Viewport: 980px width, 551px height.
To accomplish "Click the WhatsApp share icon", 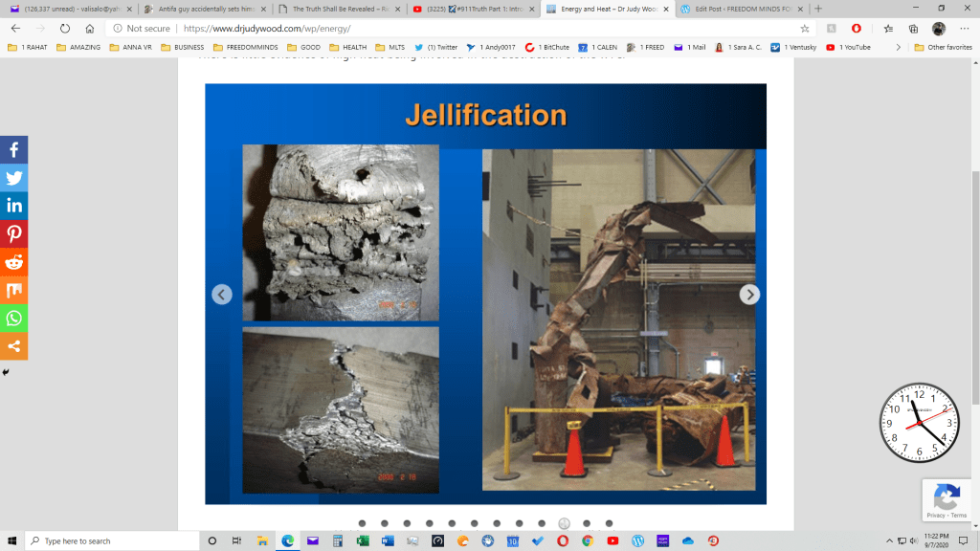I will pyautogui.click(x=14, y=318).
